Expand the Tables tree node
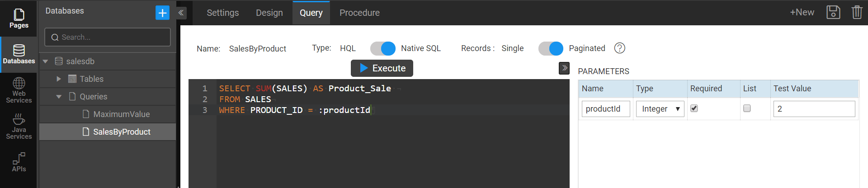Viewport: 868px width, 188px height. (x=59, y=79)
